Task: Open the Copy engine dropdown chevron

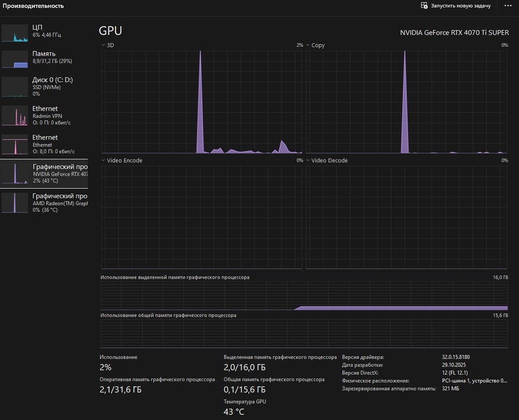Action: 308,45
